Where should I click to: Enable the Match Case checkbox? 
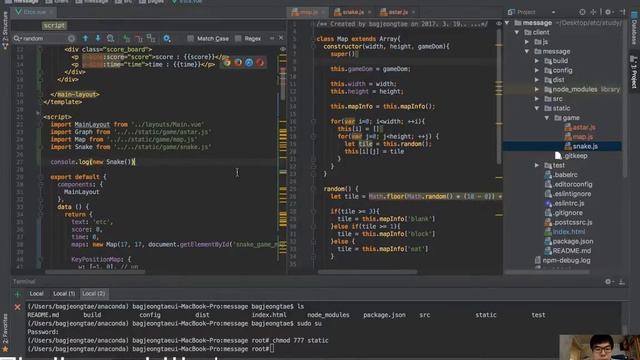pyautogui.click(x=191, y=38)
